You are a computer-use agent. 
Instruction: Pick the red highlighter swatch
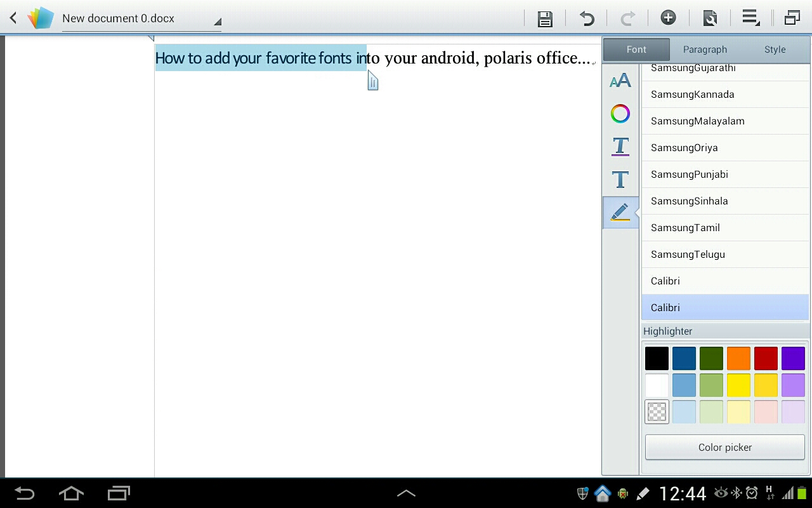pos(766,358)
